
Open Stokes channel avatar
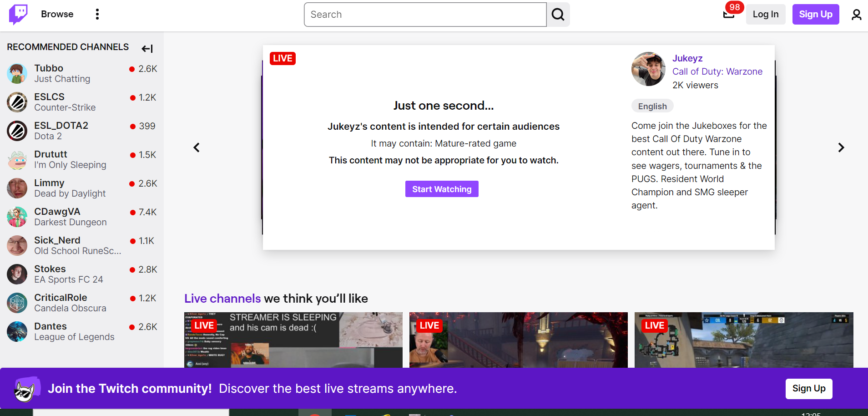17,274
